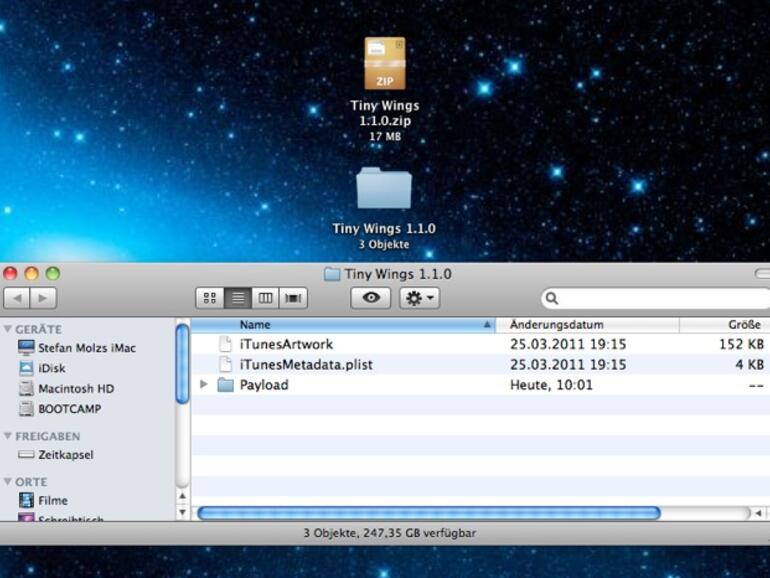Close the Finder window with red button
The image size is (770, 578).
point(10,274)
